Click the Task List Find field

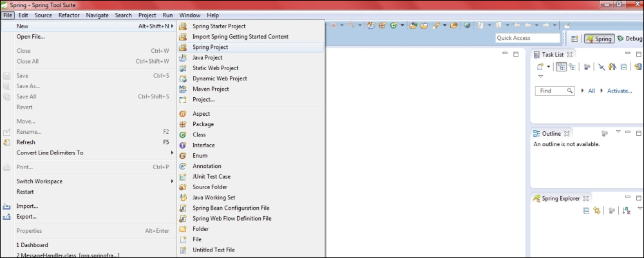point(554,91)
